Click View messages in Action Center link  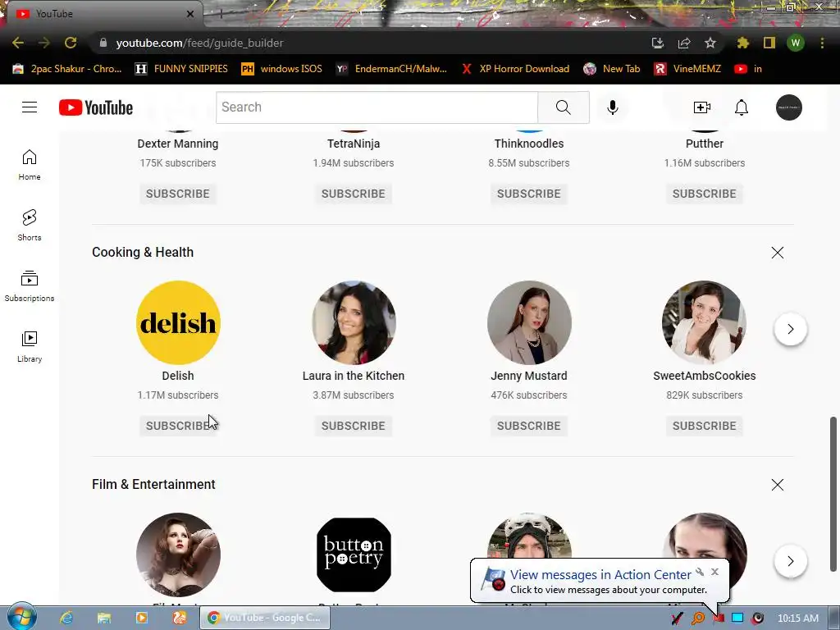click(600, 575)
